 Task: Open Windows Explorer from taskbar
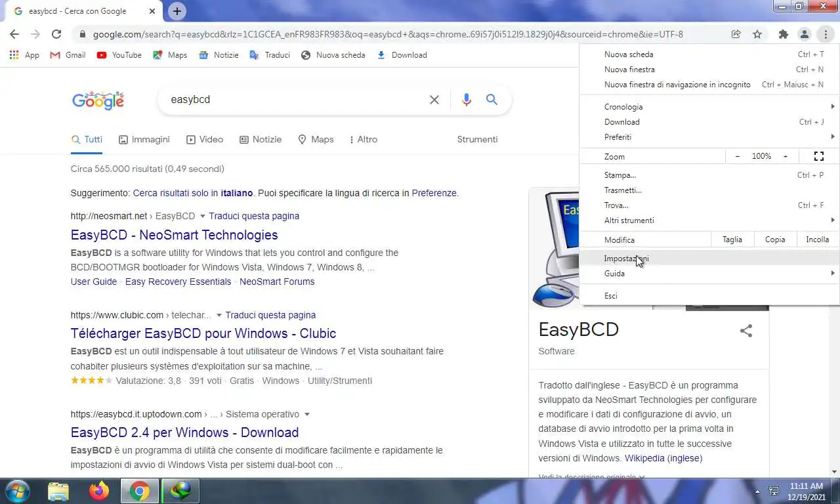[x=58, y=491]
